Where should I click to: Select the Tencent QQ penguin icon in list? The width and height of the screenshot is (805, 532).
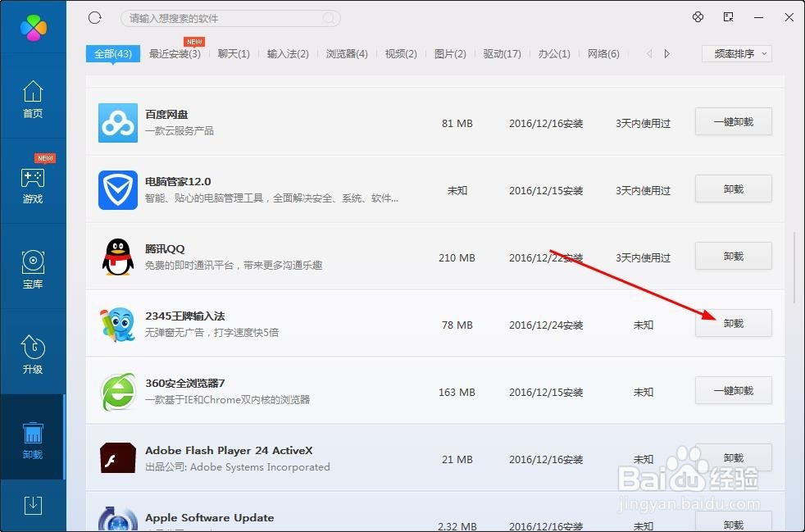pyautogui.click(x=117, y=257)
